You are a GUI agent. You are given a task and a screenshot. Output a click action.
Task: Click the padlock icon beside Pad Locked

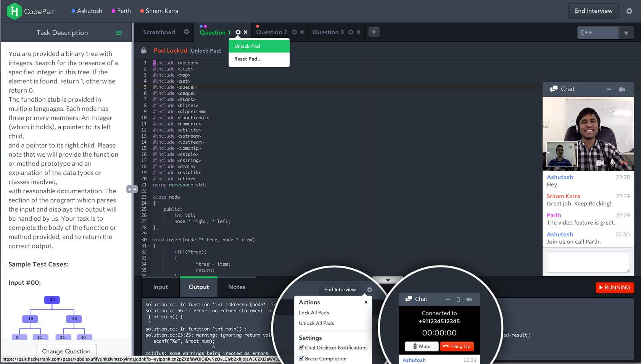[x=144, y=50]
